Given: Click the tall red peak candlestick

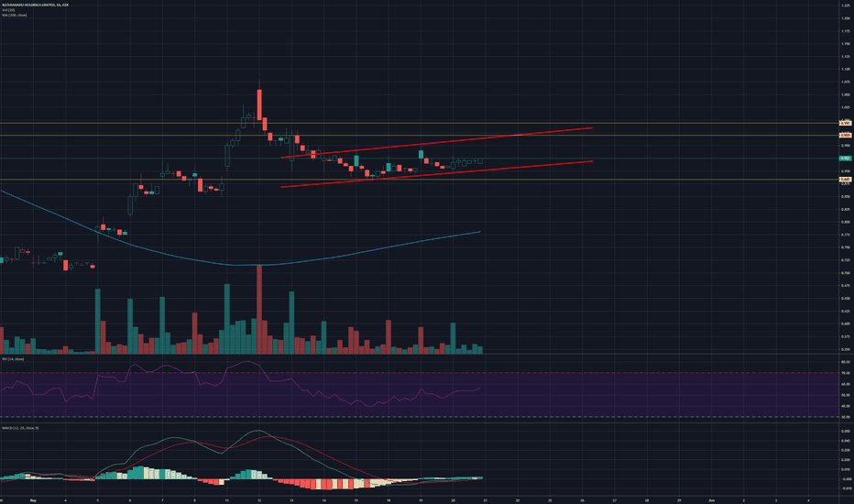Looking at the screenshot, I should tap(259, 104).
